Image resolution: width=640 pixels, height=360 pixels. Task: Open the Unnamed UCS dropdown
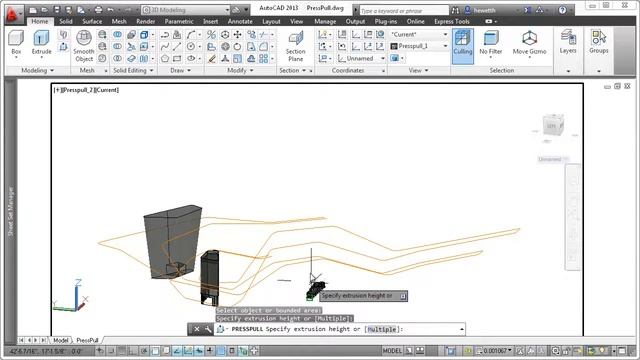click(362, 59)
